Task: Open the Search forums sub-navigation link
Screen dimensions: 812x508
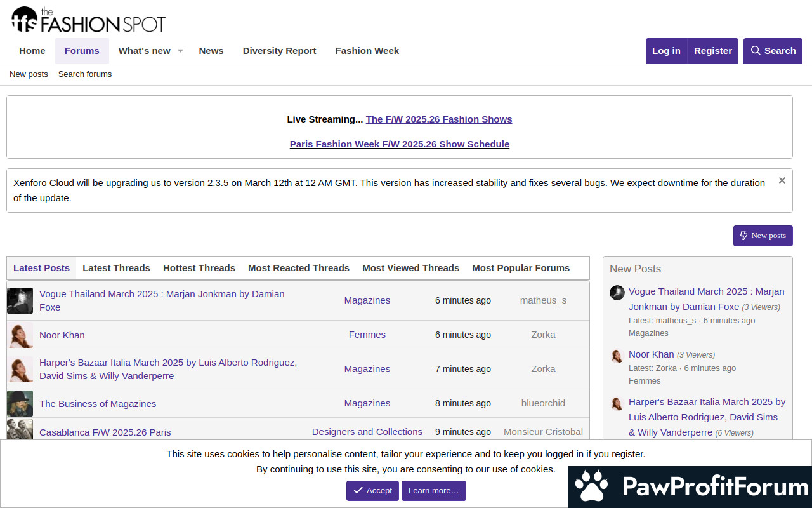Action: tap(85, 74)
